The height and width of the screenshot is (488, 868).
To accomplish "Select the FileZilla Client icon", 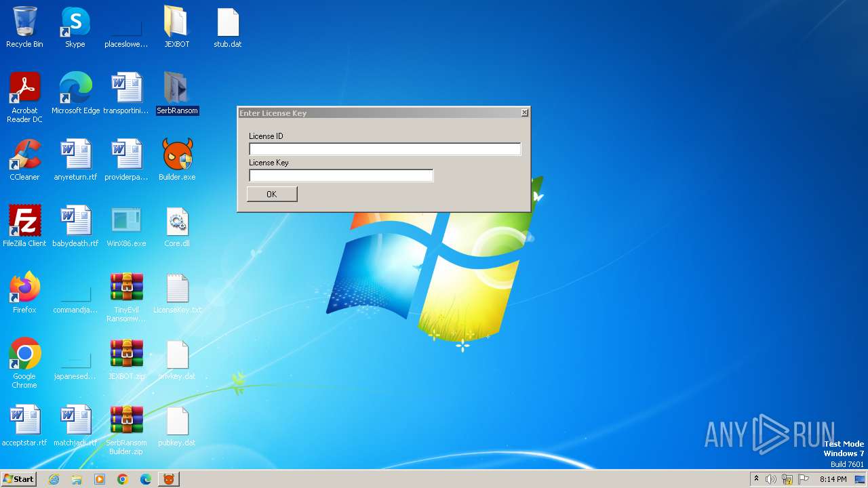I will click(x=24, y=226).
